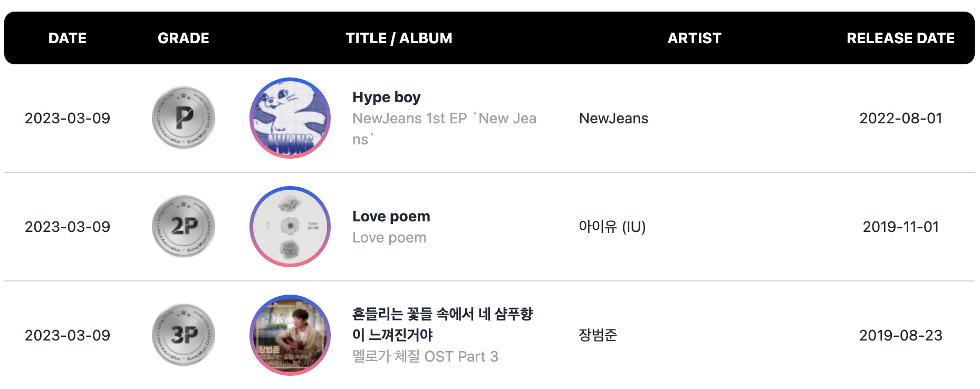Click the Platinum P grade badge
980x389 pixels.
click(184, 118)
